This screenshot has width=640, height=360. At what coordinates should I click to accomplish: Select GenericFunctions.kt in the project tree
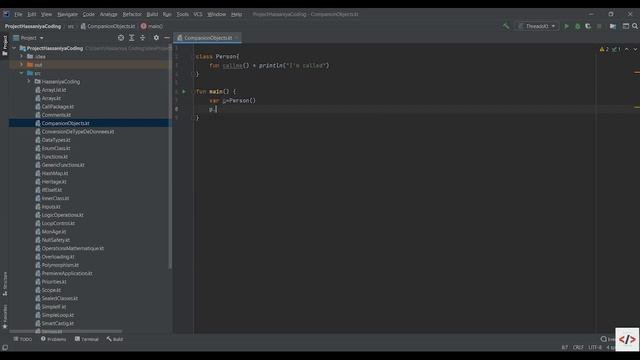point(63,165)
